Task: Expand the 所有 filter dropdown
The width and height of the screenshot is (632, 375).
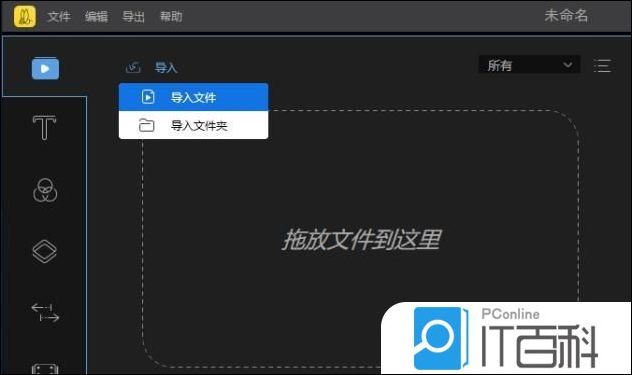Action: pyautogui.click(x=529, y=65)
